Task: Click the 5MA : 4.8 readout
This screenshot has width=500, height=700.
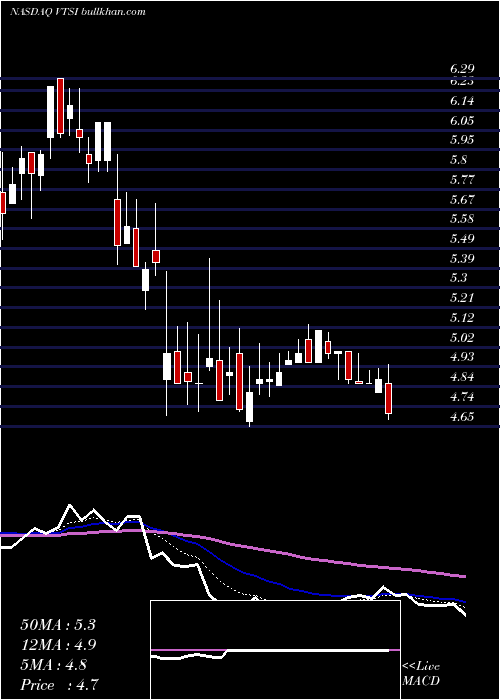Action: [54, 665]
